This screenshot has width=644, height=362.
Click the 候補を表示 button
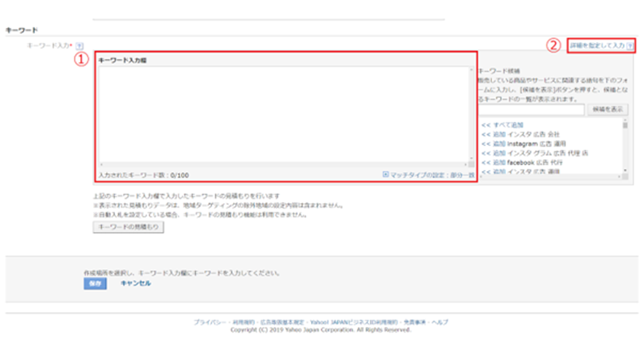click(x=608, y=110)
